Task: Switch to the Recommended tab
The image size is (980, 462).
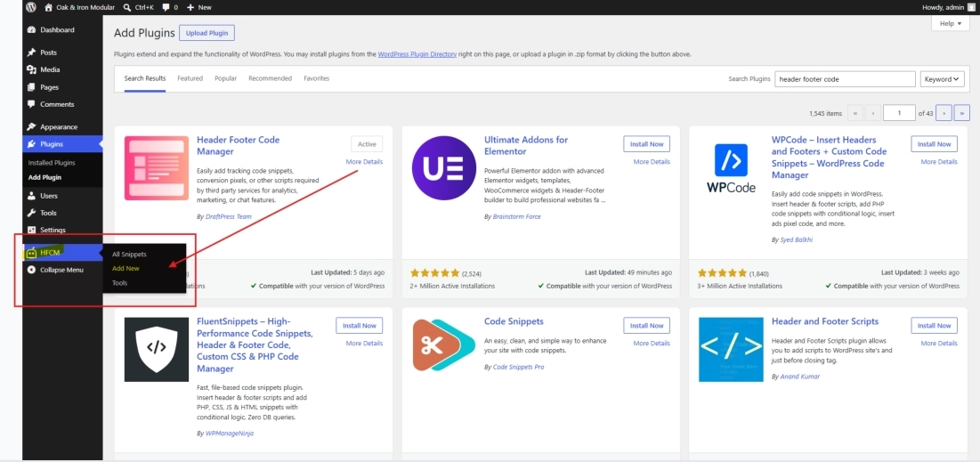Action: click(x=270, y=78)
